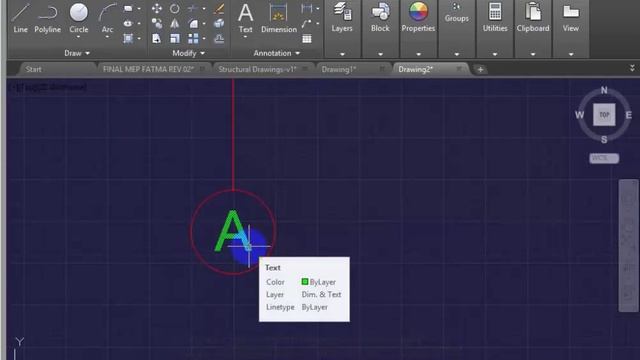
Task: Select the Arc tool
Action: [x=107, y=18]
